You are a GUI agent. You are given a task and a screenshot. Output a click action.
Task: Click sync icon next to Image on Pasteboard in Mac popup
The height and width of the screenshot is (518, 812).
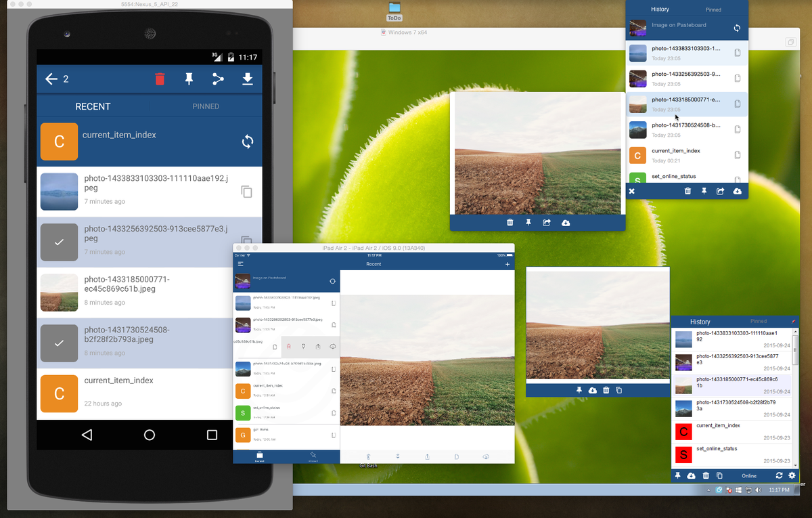(x=737, y=28)
